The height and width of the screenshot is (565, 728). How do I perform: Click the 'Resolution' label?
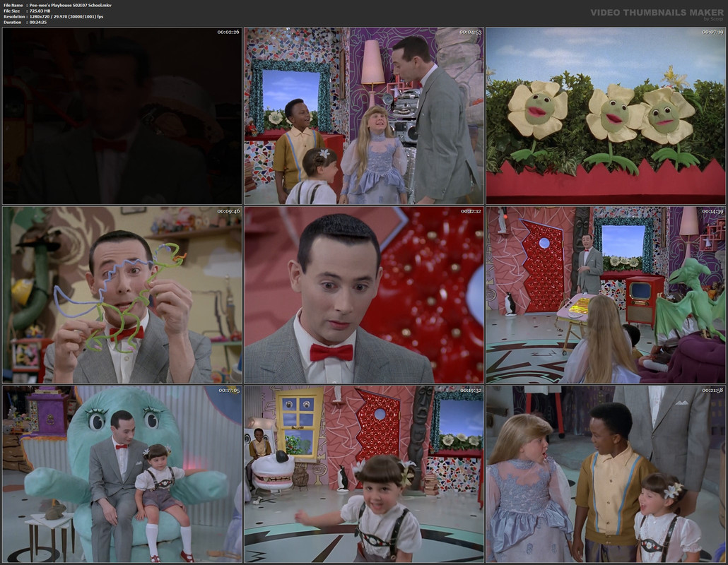13,16
